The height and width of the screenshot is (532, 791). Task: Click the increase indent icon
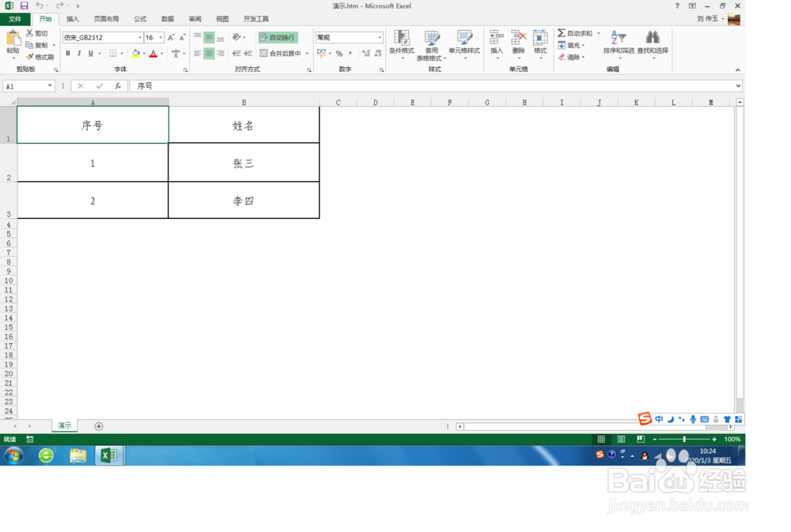[248, 53]
